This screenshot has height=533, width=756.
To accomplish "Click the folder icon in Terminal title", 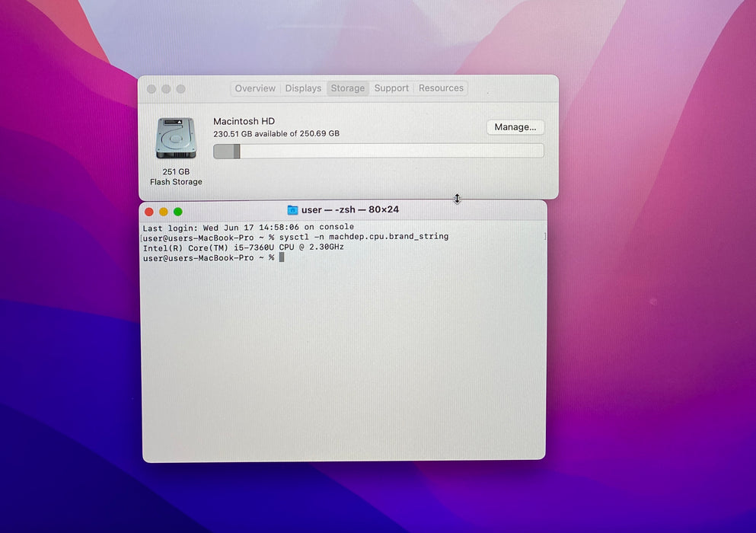I will [x=292, y=210].
